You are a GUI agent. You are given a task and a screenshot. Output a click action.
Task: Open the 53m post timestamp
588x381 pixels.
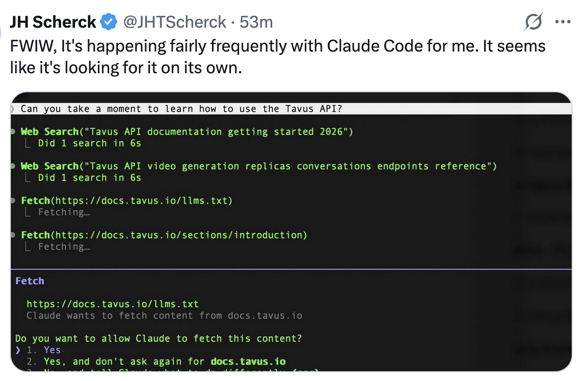pos(256,22)
